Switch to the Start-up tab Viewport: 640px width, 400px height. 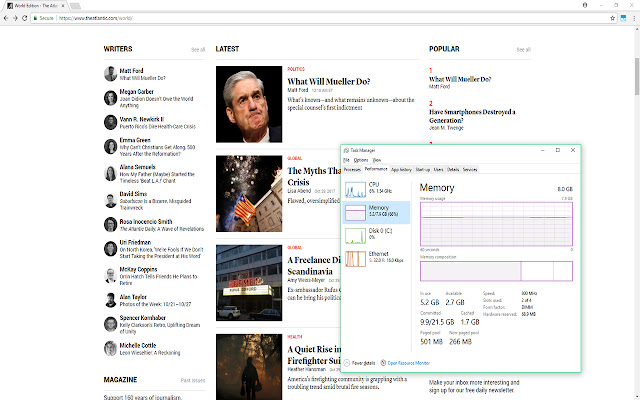click(422, 169)
